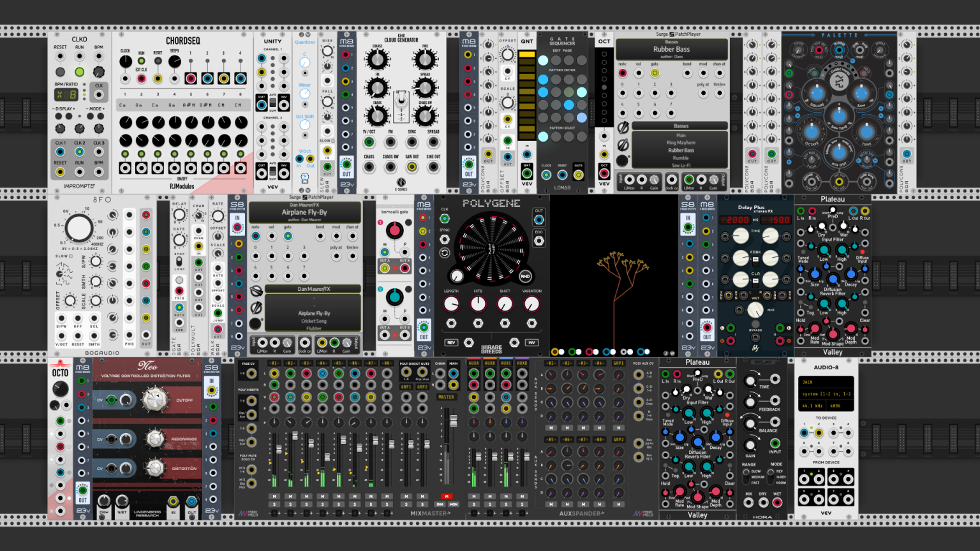980x551 pixels.
Task: Flip UNITY Channel 1 AVG/SUM switch
Action: click(272, 103)
